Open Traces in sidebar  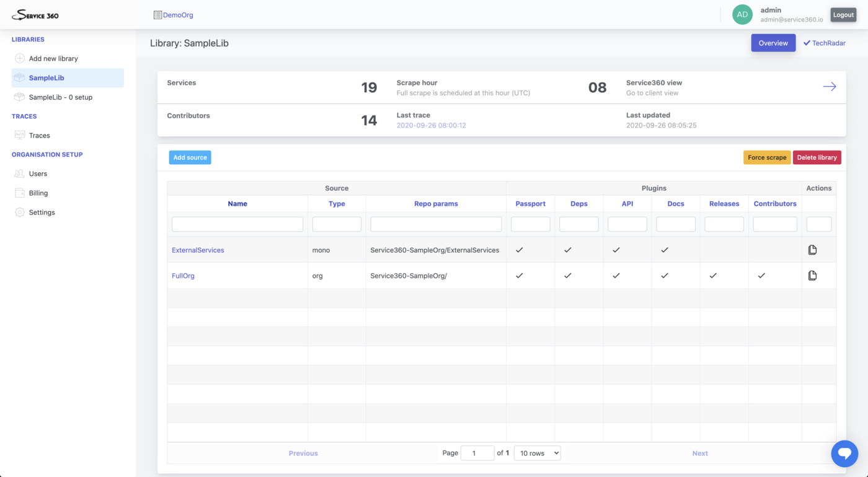point(68,135)
